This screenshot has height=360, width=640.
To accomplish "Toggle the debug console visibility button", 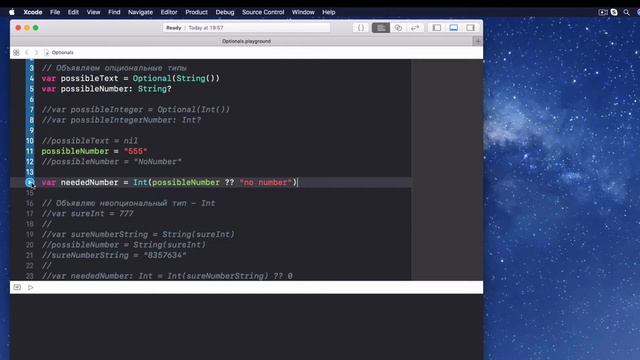I will (17, 287).
